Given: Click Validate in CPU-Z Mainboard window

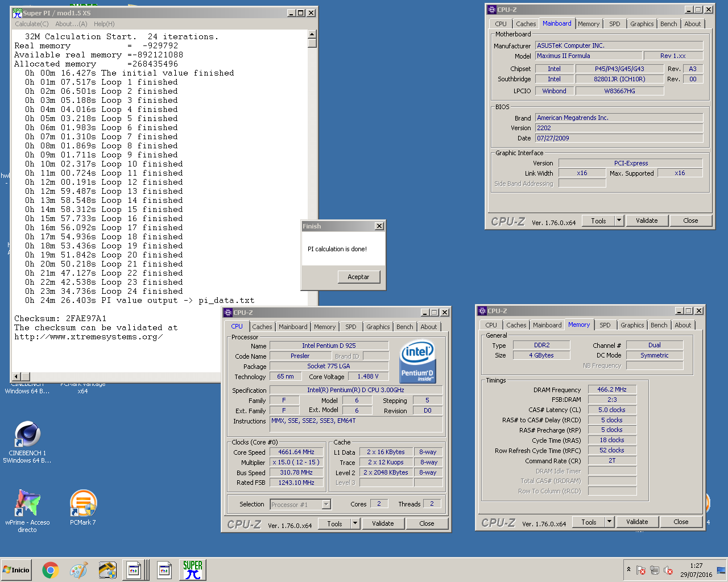Looking at the screenshot, I should [647, 221].
